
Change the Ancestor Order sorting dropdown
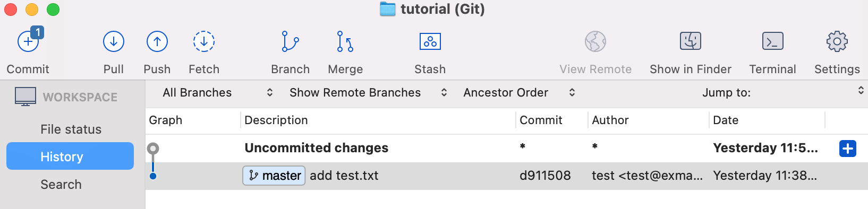(x=519, y=92)
